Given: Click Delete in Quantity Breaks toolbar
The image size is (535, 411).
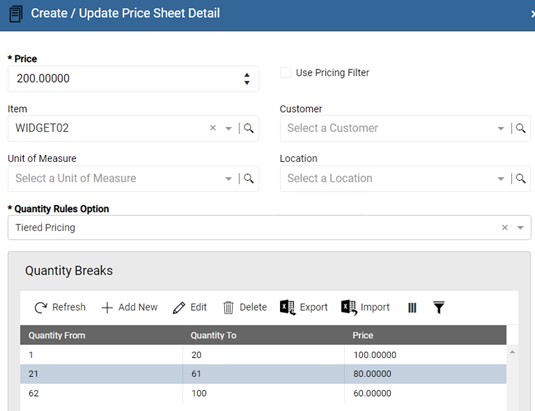Looking at the screenshot, I should pos(245,307).
